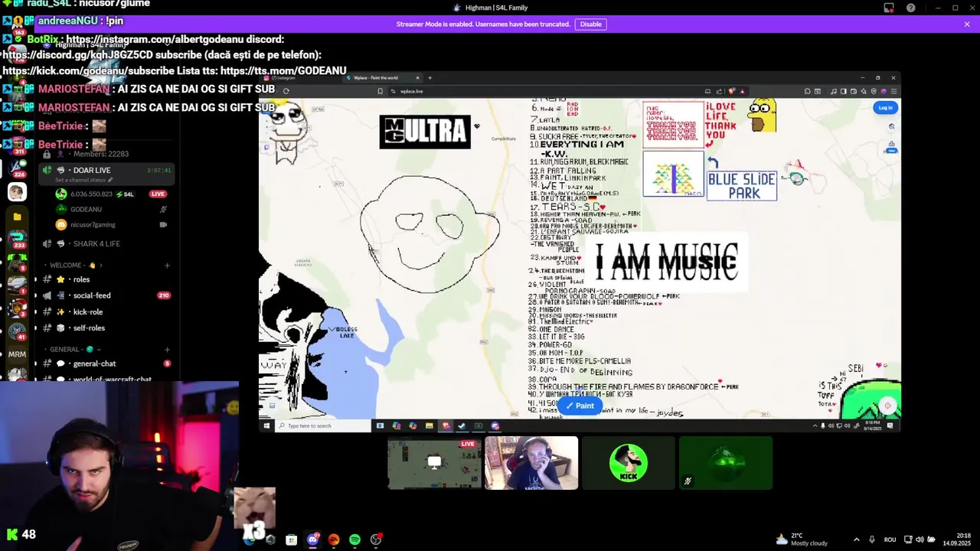This screenshot has width=980, height=551.
Task: Open the MRM server icon
Action: [x=17, y=354]
